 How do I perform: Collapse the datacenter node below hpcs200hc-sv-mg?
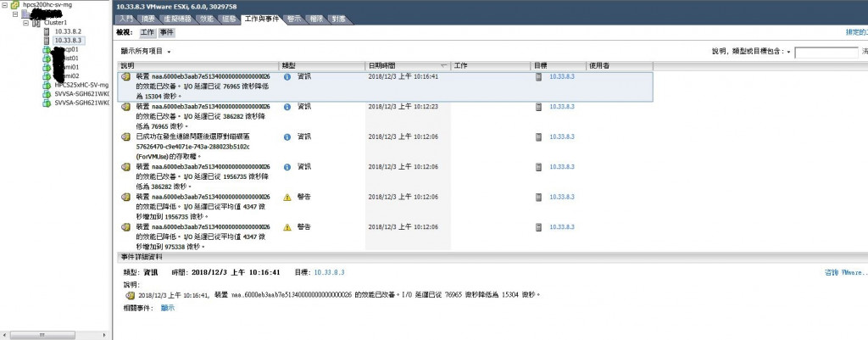(x=15, y=14)
